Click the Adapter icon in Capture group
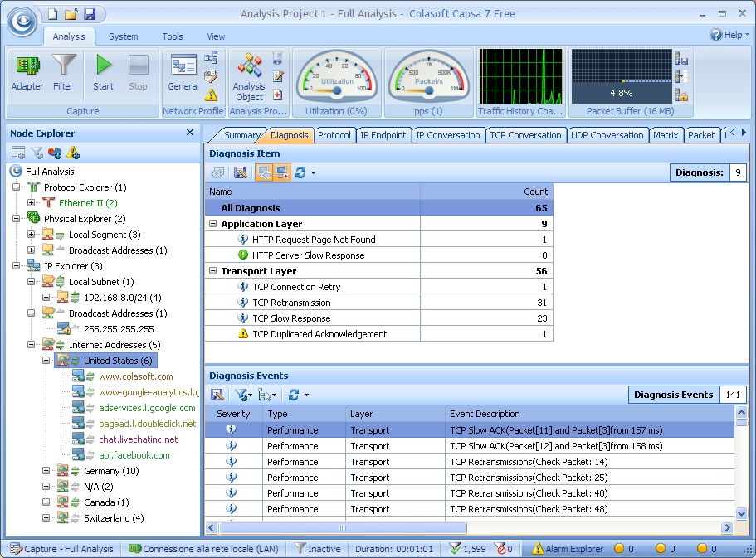The width and height of the screenshot is (756, 558). pos(27,72)
